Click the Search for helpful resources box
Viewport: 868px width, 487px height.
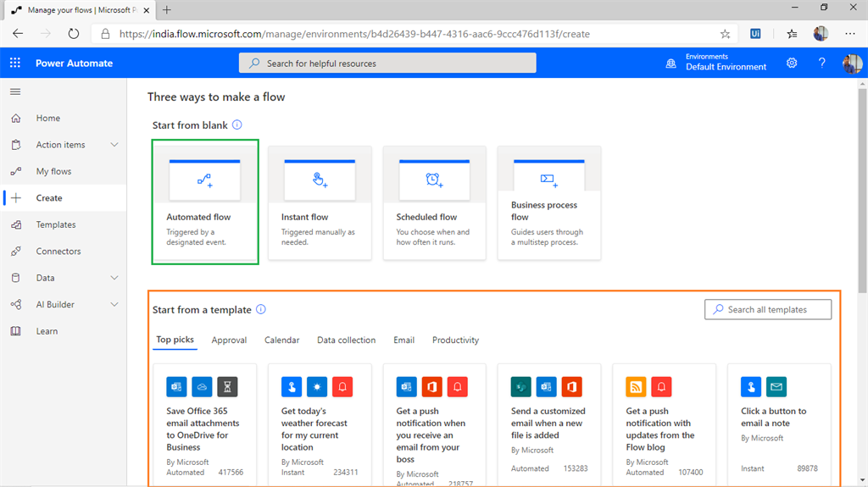pos(387,63)
